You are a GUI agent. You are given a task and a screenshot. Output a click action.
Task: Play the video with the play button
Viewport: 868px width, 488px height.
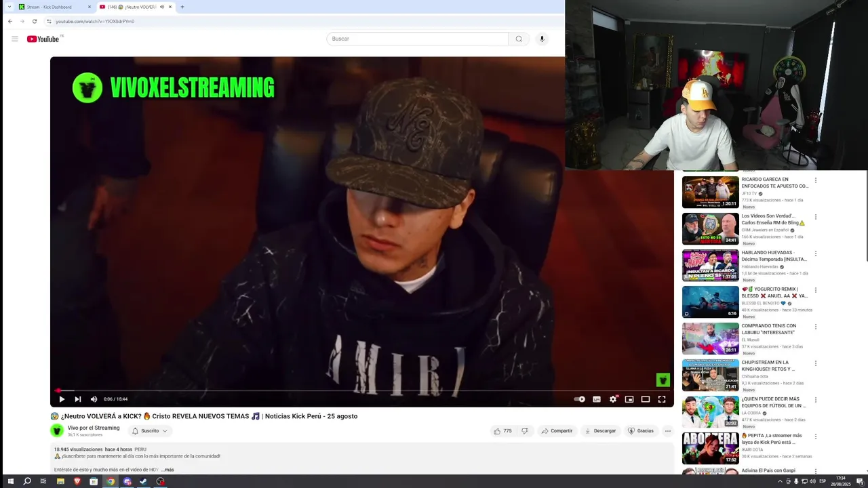click(x=62, y=399)
